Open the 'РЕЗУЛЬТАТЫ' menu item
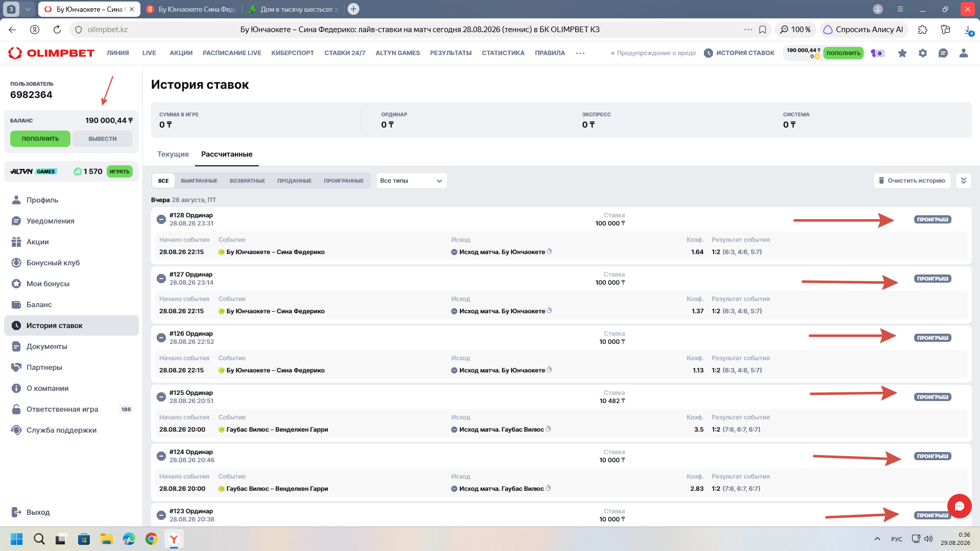 (451, 53)
